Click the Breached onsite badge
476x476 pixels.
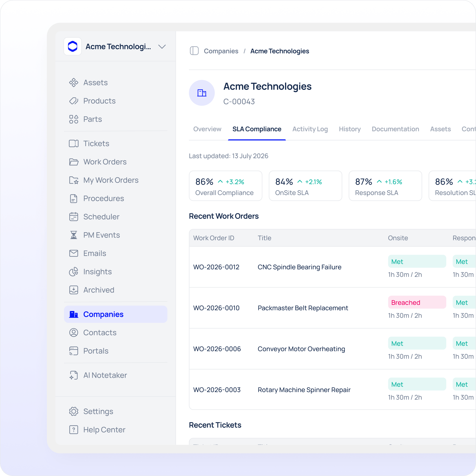click(x=417, y=302)
